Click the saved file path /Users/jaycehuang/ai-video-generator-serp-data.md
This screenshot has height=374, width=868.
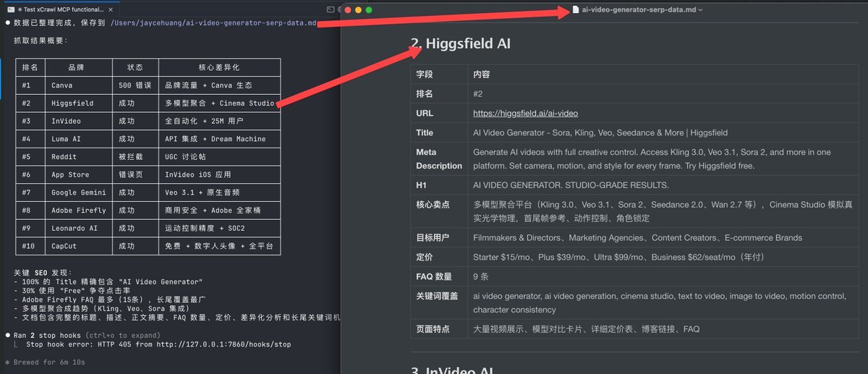click(x=213, y=23)
